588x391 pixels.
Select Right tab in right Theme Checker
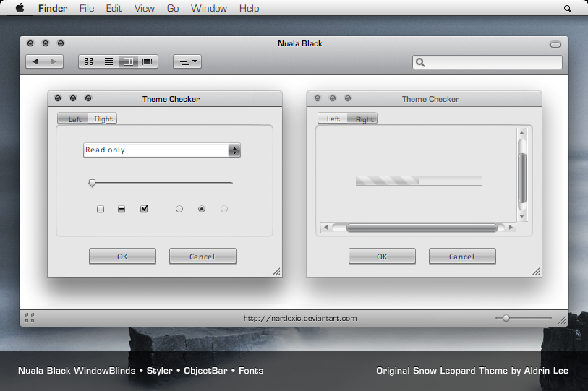tap(364, 119)
